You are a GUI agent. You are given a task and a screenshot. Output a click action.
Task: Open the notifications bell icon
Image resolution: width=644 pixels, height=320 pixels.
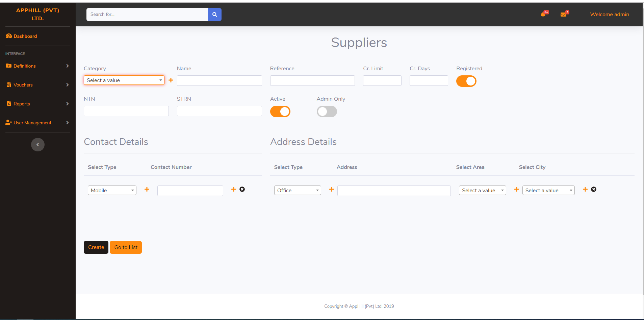[543, 15]
